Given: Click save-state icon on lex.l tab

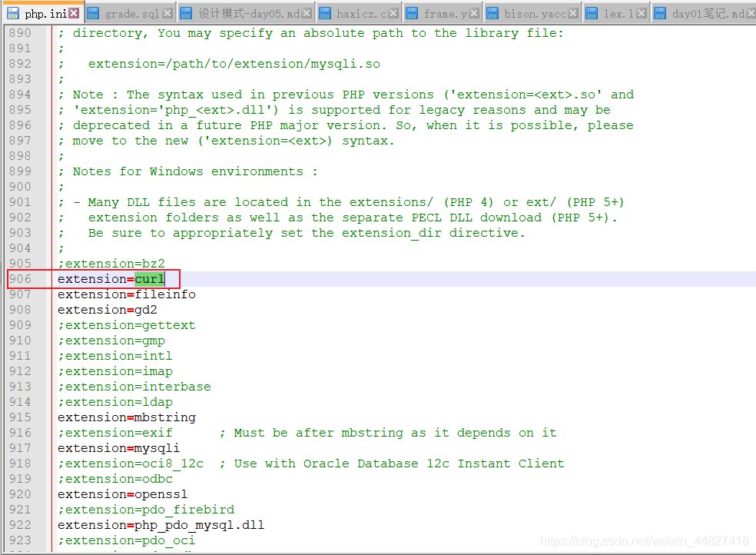Looking at the screenshot, I should (x=592, y=13).
